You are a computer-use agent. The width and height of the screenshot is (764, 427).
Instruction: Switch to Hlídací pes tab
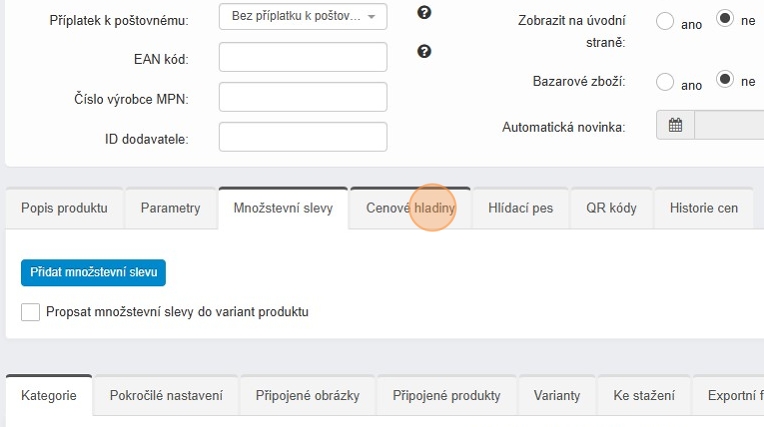tap(520, 209)
